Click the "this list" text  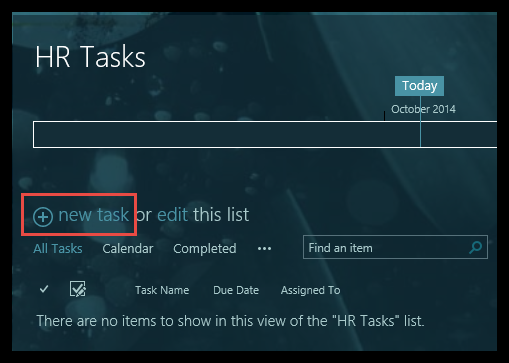[221, 214]
